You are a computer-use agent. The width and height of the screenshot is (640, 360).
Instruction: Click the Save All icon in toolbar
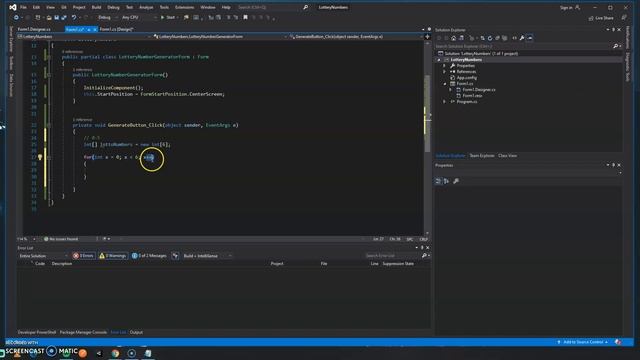pyautogui.click(x=64, y=18)
